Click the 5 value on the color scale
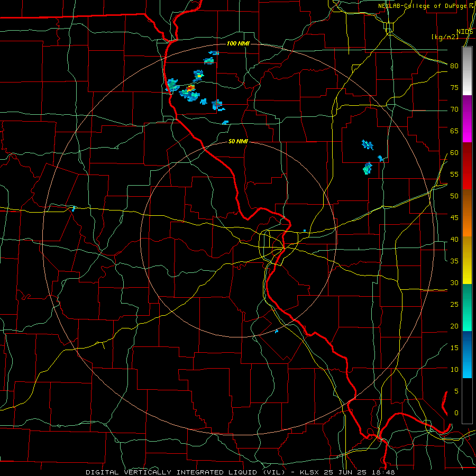Screen dimensions: 476x476 [x=456, y=391]
